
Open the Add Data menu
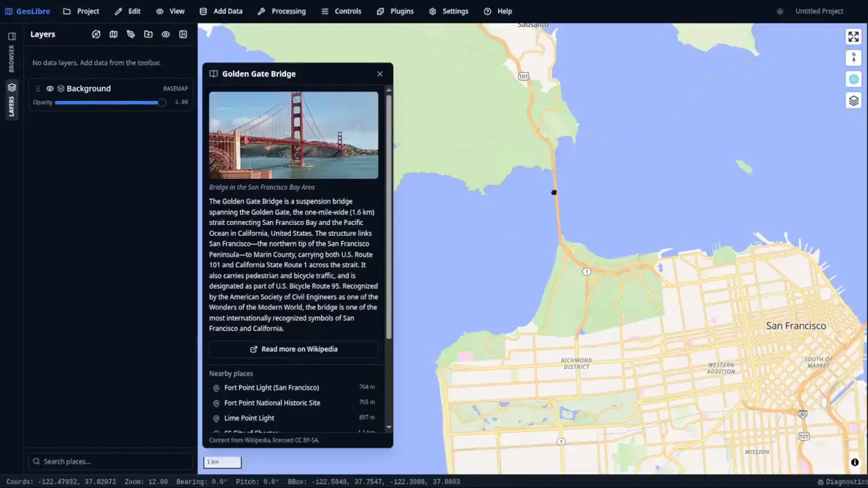click(221, 11)
